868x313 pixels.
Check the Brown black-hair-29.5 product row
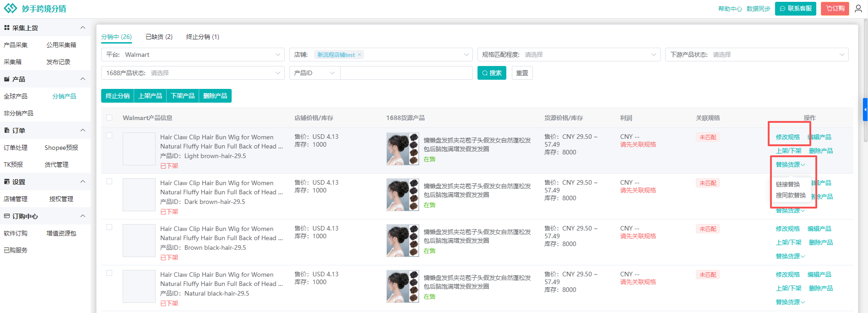coord(109,227)
